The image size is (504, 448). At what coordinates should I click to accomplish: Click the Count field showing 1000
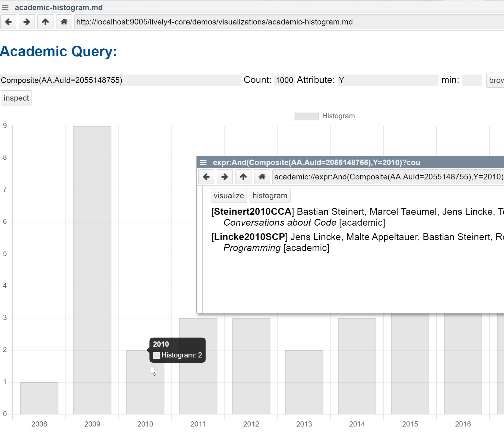(x=284, y=80)
